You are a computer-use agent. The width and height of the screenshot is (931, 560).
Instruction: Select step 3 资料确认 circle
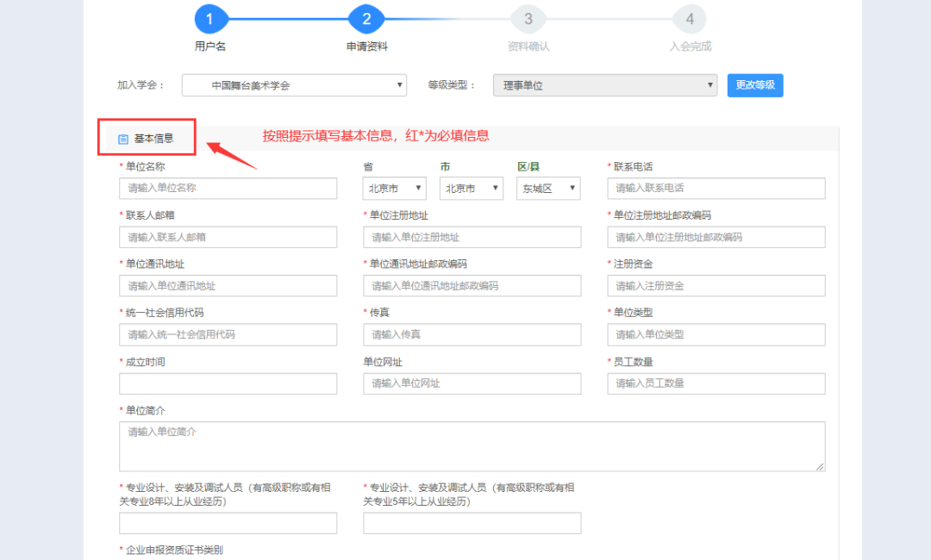point(528,19)
